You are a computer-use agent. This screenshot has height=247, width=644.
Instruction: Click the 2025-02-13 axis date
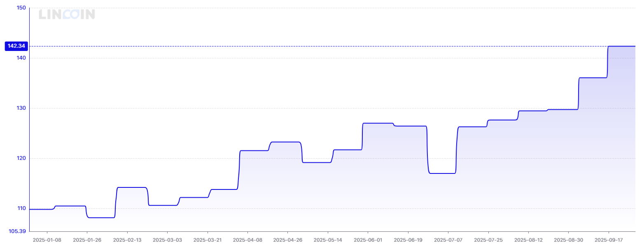(127, 240)
